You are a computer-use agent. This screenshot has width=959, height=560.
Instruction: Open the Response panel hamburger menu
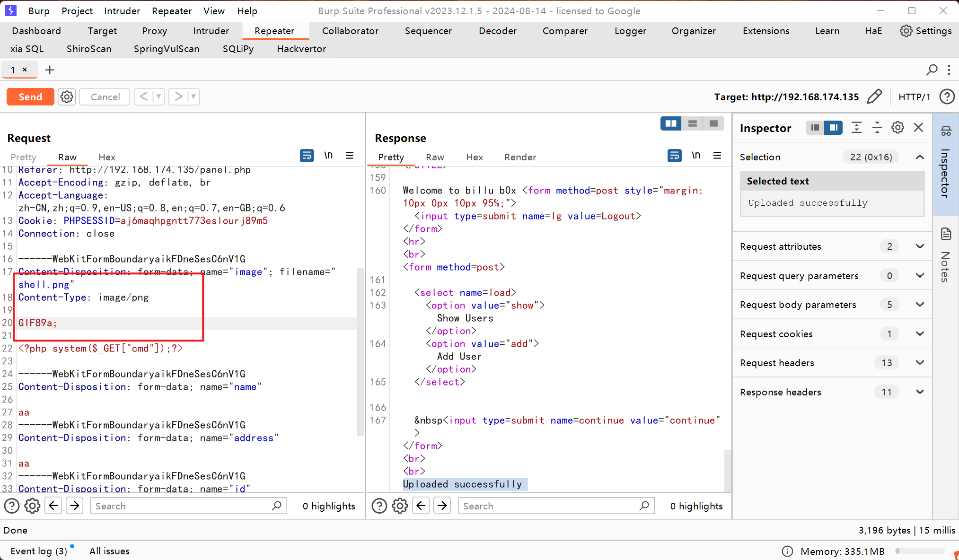coord(717,155)
